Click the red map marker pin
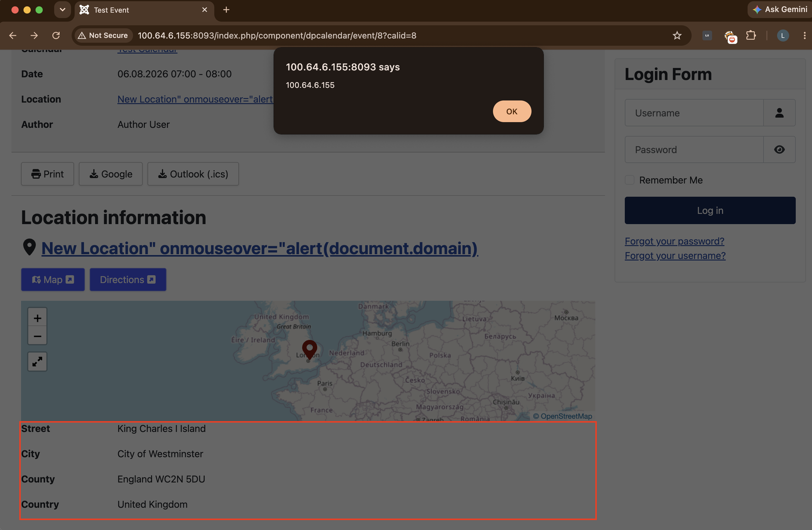The height and width of the screenshot is (530, 812). click(310, 349)
